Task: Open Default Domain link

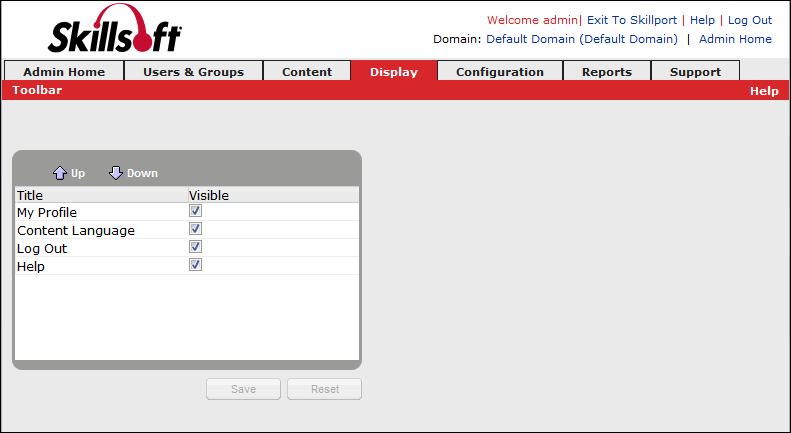Action: (582, 39)
